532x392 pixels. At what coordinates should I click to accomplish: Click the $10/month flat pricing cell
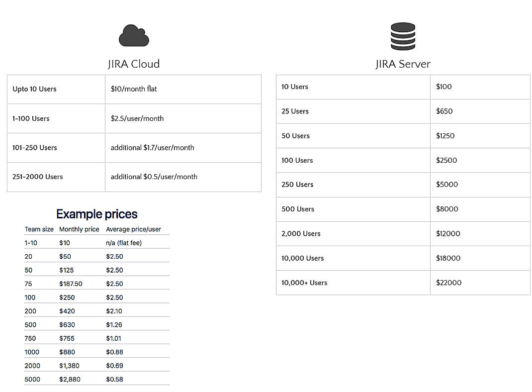pyautogui.click(x=134, y=89)
